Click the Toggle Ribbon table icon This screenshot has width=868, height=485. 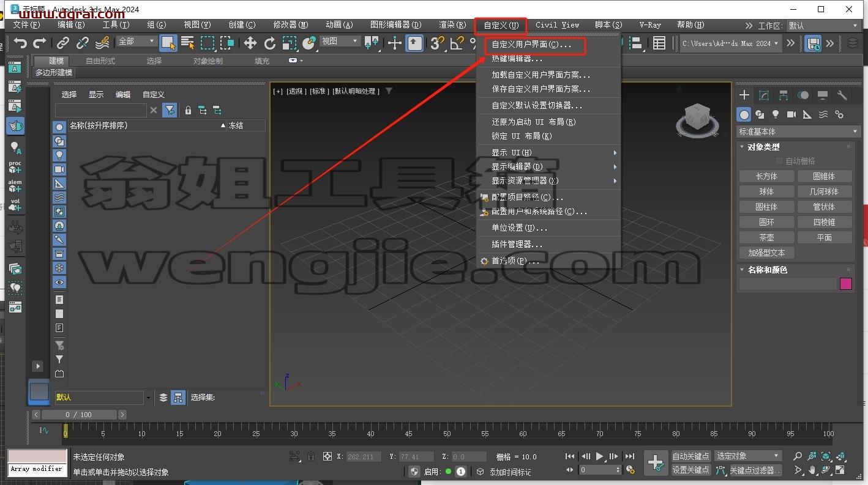(659, 43)
